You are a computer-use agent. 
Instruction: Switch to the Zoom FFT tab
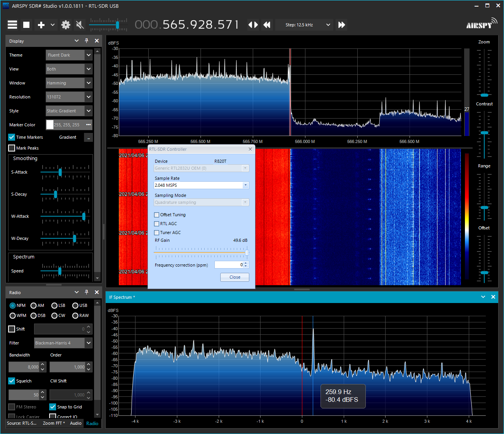(54, 423)
